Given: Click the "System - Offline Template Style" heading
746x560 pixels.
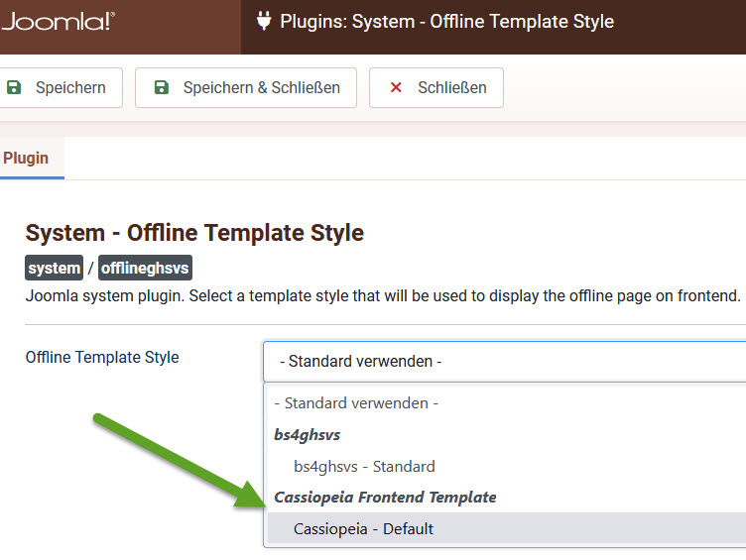Looking at the screenshot, I should [194, 233].
